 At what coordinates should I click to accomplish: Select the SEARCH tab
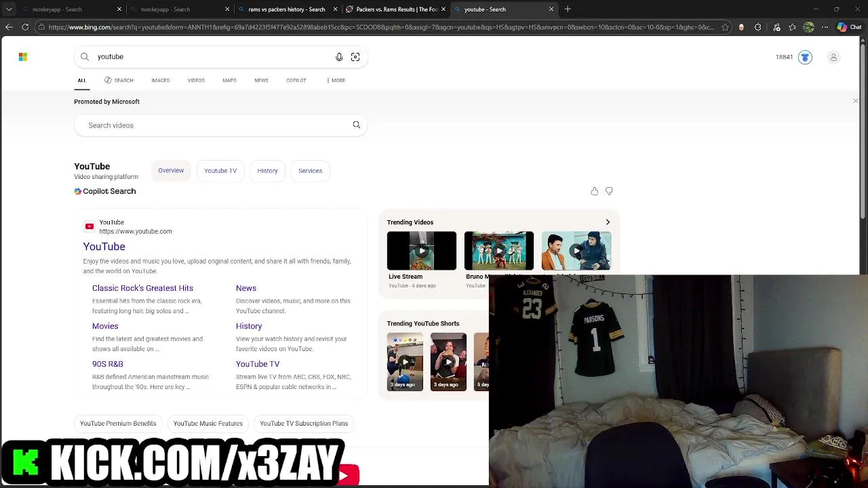pyautogui.click(x=119, y=81)
